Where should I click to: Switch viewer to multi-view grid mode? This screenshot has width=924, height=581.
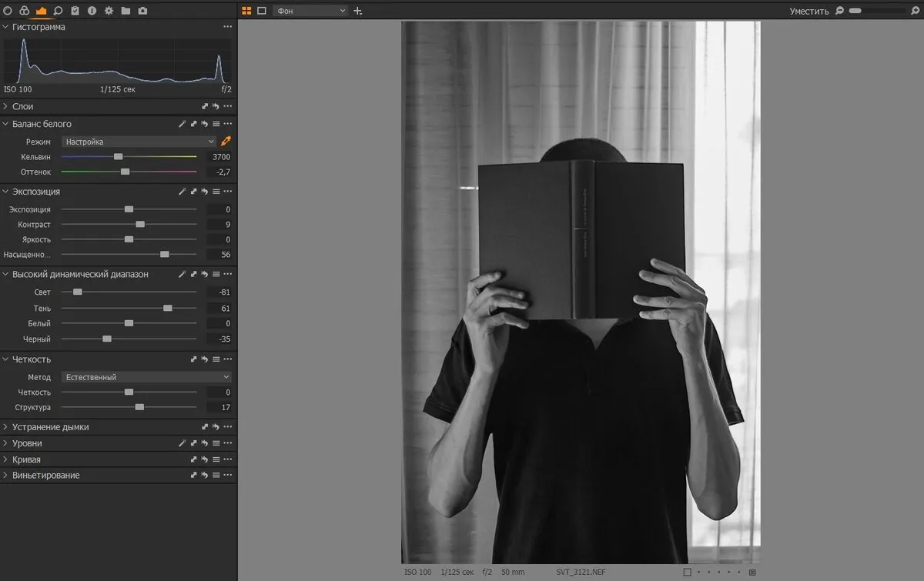coord(246,11)
